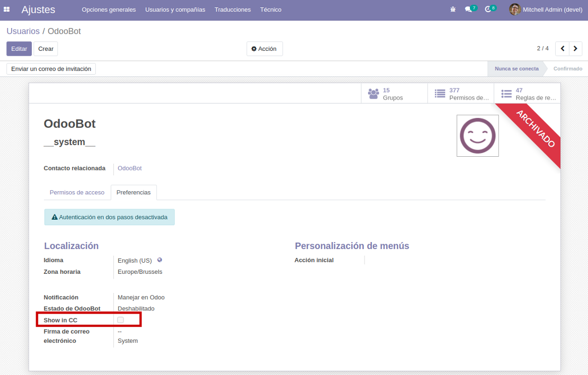The height and width of the screenshot is (375, 588).
Task: Open Técnico menu
Action: tap(271, 10)
